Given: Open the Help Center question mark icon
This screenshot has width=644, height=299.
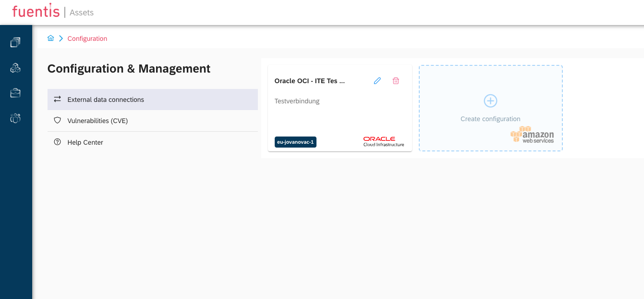Looking at the screenshot, I should tap(57, 142).
